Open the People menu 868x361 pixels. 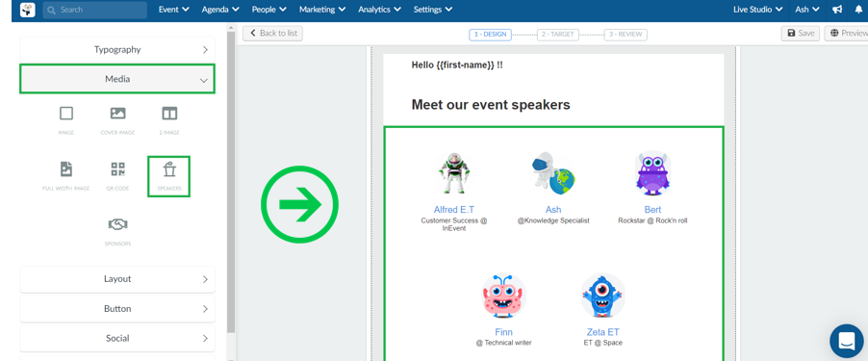[269, 10]
